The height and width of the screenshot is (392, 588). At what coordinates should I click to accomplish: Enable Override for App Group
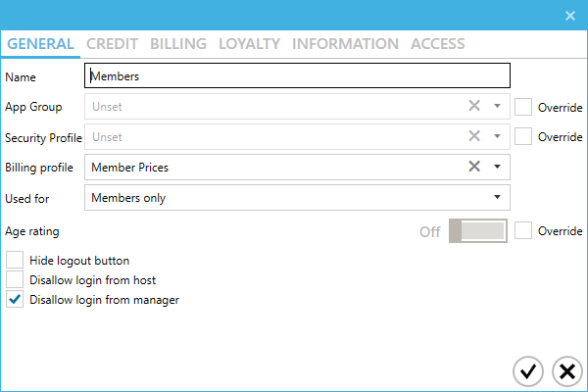523,107
